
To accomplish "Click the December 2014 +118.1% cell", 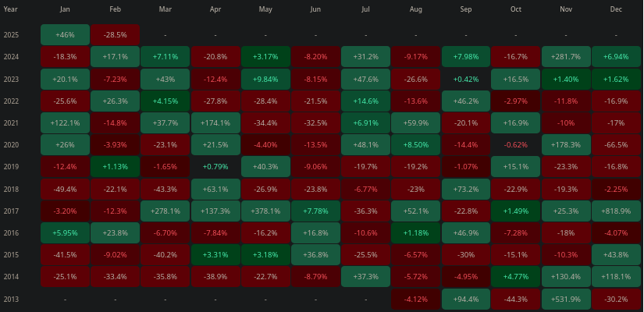I will (616, 277).
